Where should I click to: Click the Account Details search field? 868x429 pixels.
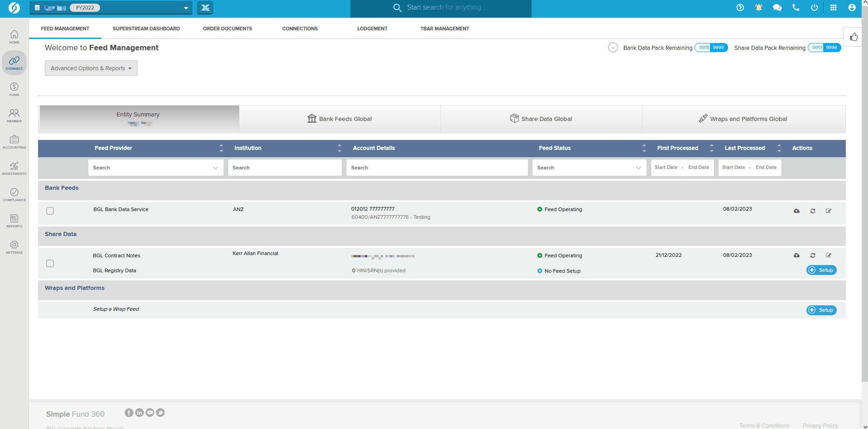(437, 168)
